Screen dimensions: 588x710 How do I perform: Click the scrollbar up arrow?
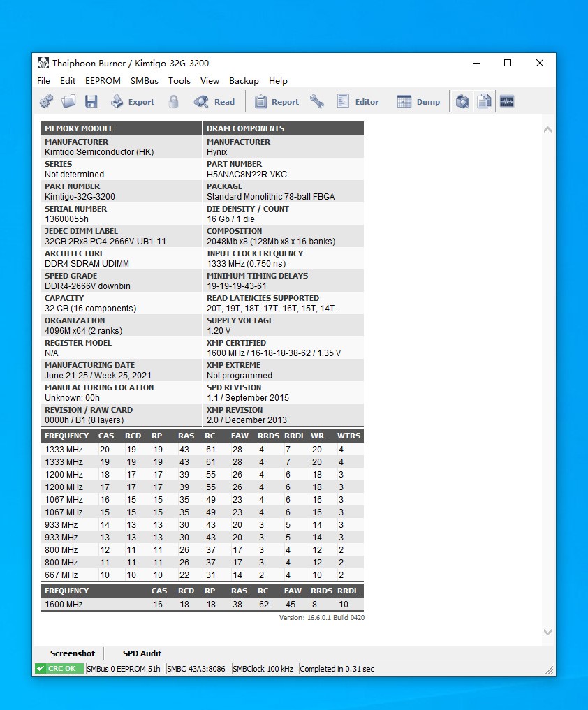coord(547,129)
